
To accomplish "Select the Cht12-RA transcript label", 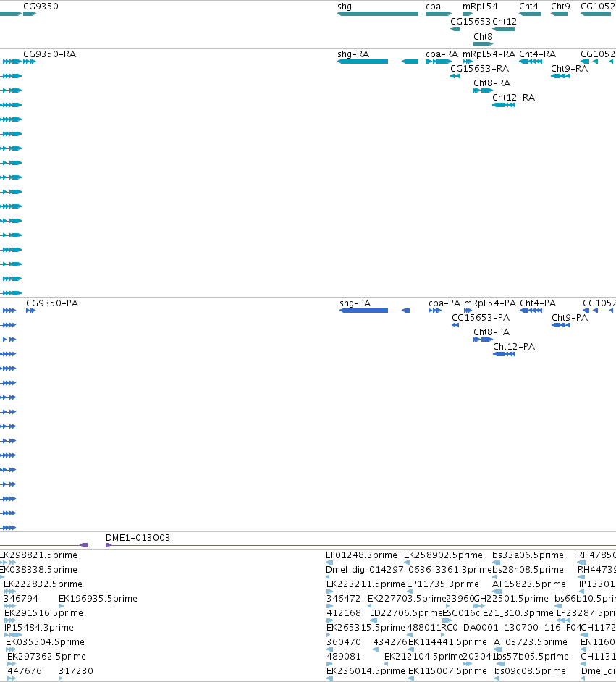I will pyautogui.click(x=513, y=98).
